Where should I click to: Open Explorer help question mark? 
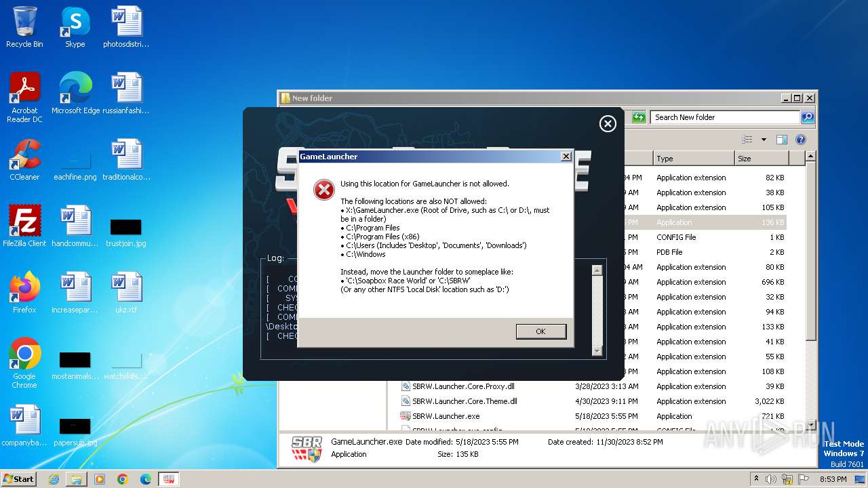point(800,140)
